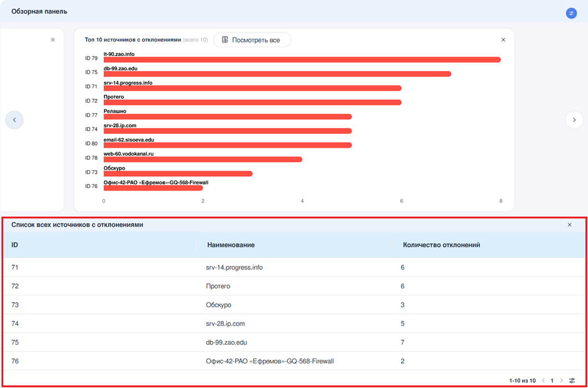The image size is (588, 388).
Task: Go to the next table page
Action: [x=561, y=381]
